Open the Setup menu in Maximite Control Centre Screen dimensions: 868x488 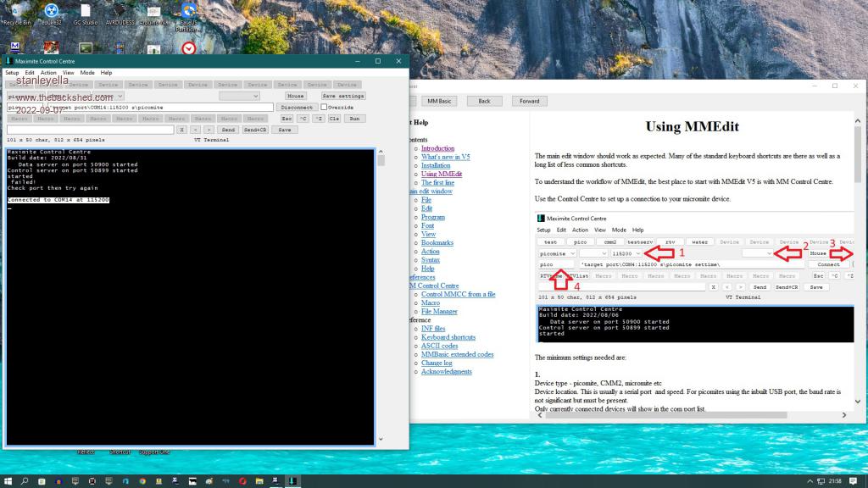coord(12,73)
